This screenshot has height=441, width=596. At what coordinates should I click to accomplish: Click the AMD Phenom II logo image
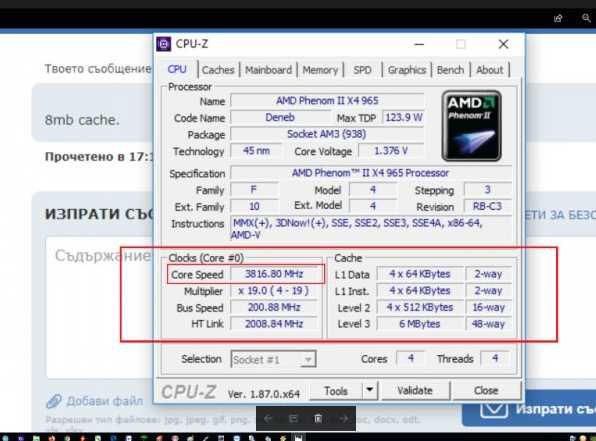point(471,126)
